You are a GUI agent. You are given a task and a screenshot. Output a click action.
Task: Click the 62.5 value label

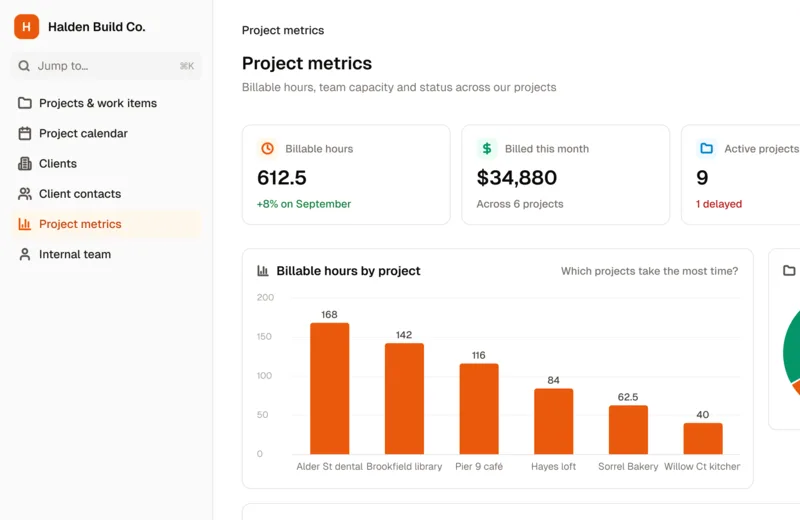628,397
